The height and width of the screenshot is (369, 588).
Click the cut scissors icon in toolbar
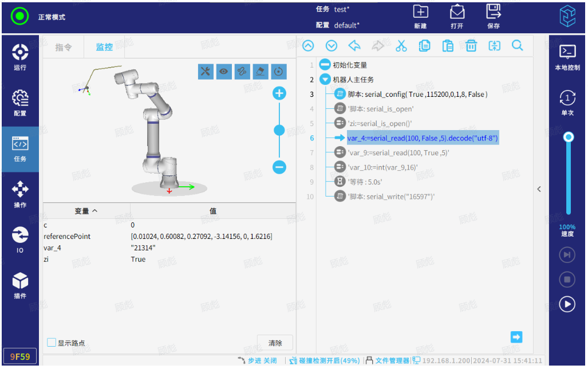401,46
